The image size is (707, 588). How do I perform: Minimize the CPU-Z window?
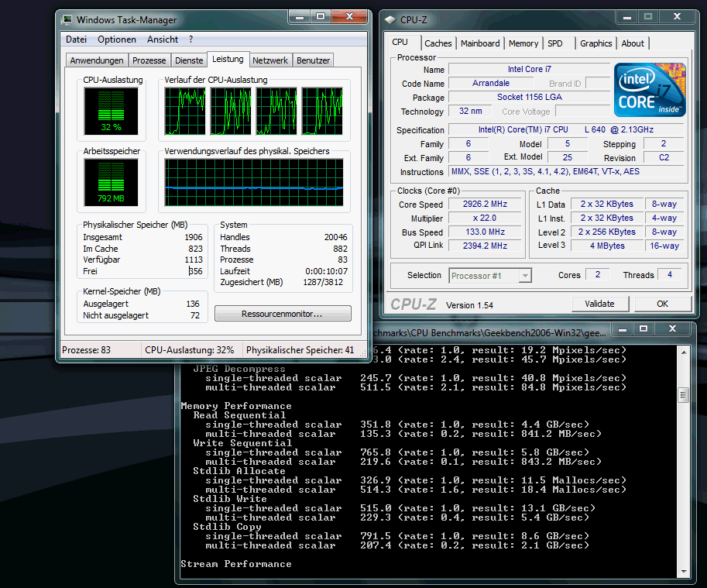pyautogui.click(x=626, y=17)
